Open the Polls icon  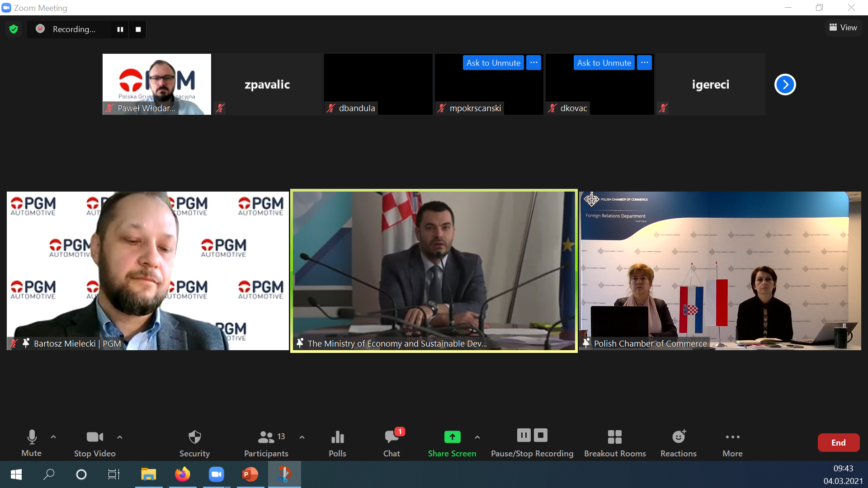tap(337, 437)
